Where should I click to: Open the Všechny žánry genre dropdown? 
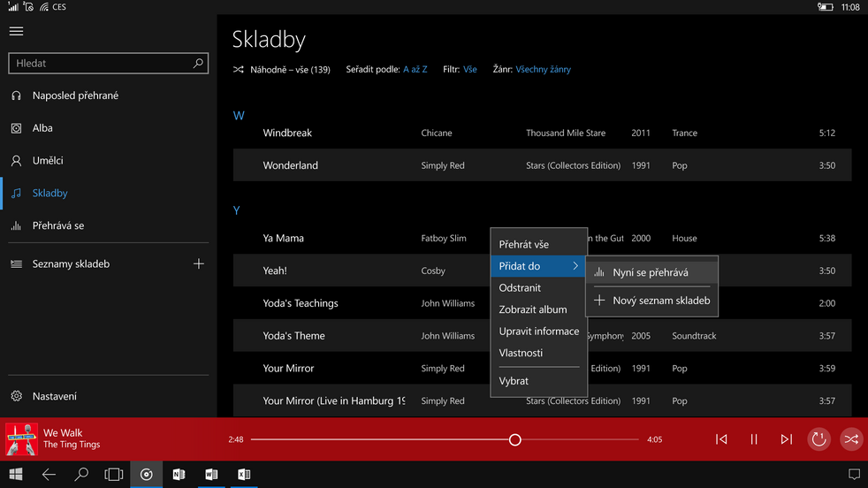coord(543,69)
